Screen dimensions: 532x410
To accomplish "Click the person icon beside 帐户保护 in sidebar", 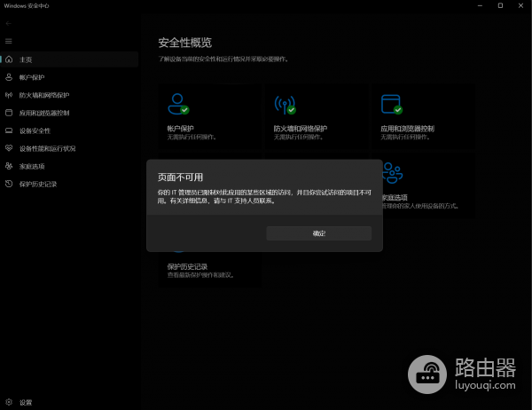I will [x=9, y=77].
